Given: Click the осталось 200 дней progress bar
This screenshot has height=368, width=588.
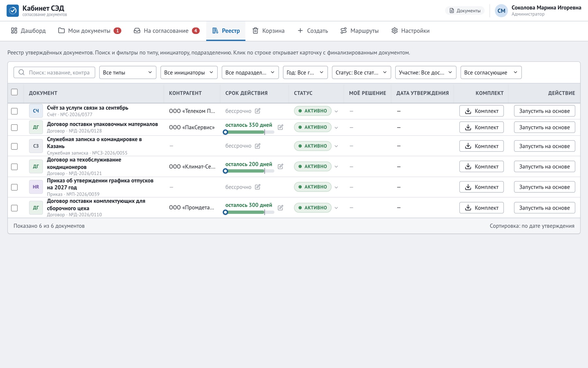Looking at the screenshot, I should point(250,171).
